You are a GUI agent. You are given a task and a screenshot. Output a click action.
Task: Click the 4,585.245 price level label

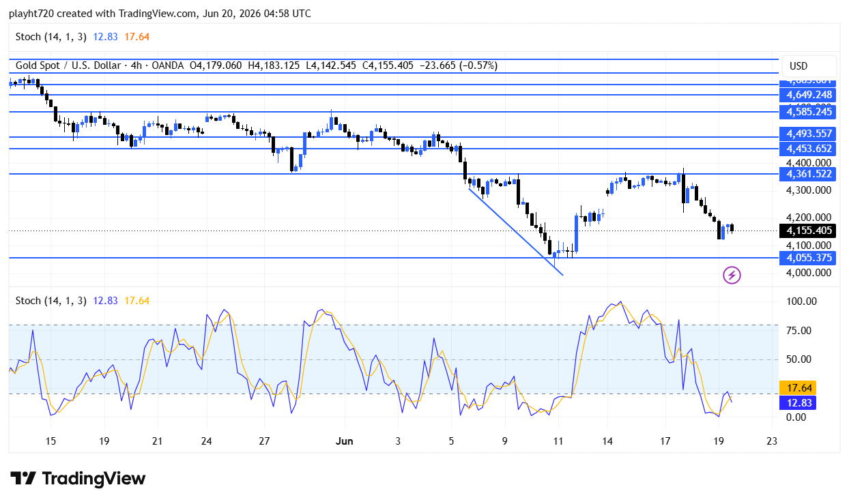click(x=809, y=112)
